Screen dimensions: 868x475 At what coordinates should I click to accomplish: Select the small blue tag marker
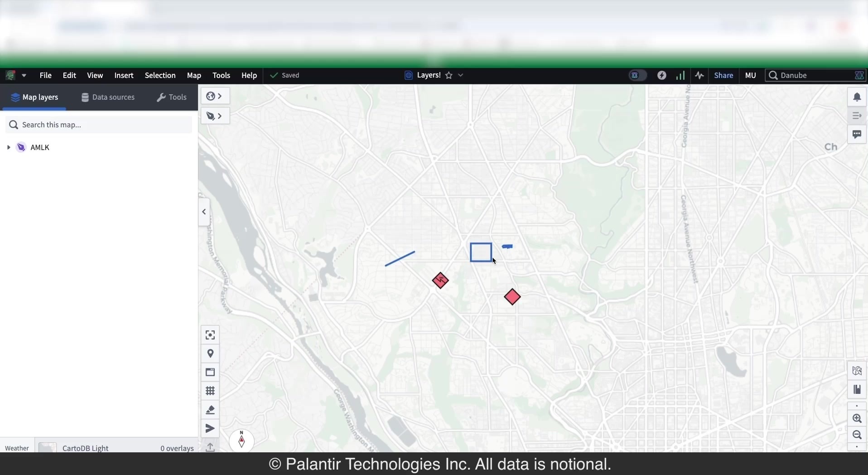(x=507, y=247)
